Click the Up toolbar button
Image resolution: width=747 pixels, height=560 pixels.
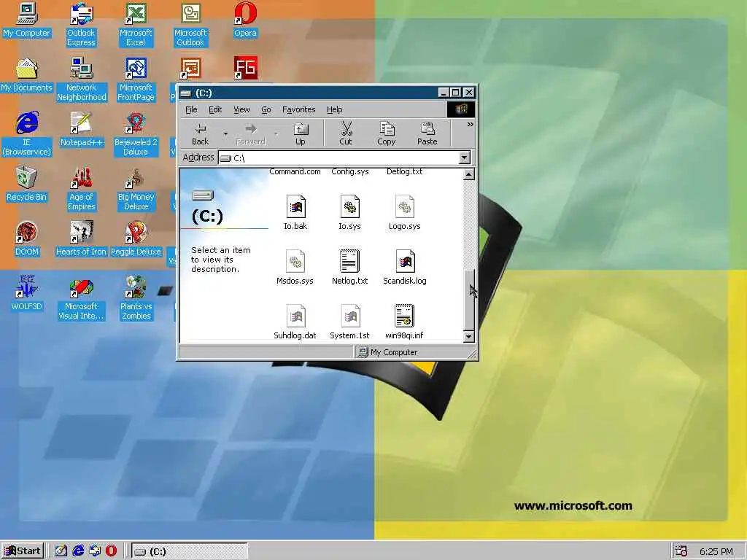pyautogui.click(x=300, y=134)
